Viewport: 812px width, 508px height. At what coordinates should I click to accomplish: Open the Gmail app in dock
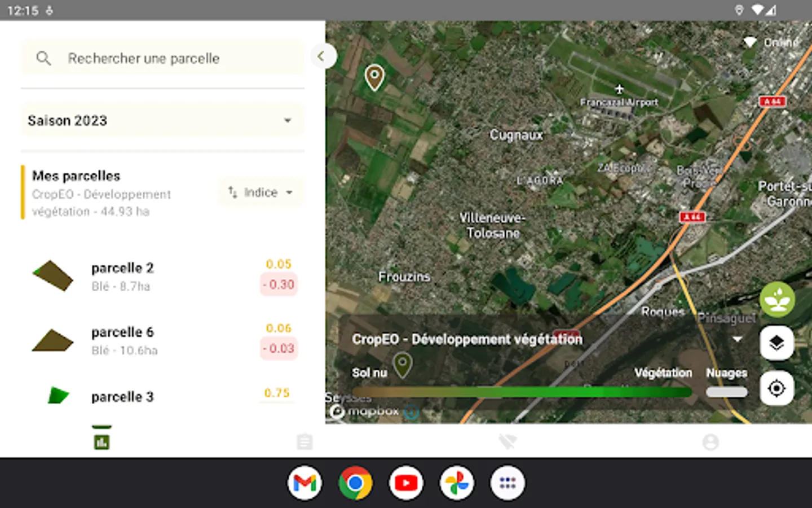(x=304, y=483)
